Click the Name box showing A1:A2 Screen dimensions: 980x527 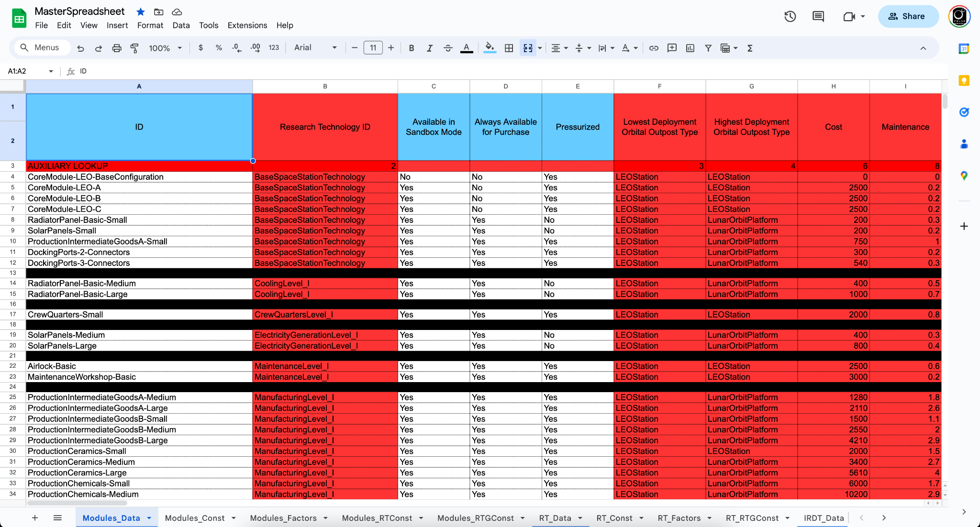tap(30, 71)
